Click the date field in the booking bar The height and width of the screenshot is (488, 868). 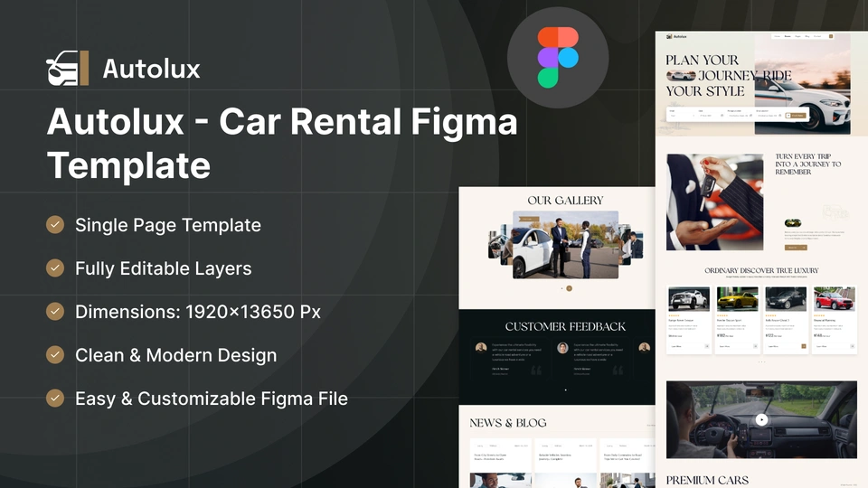click(712, 115)
